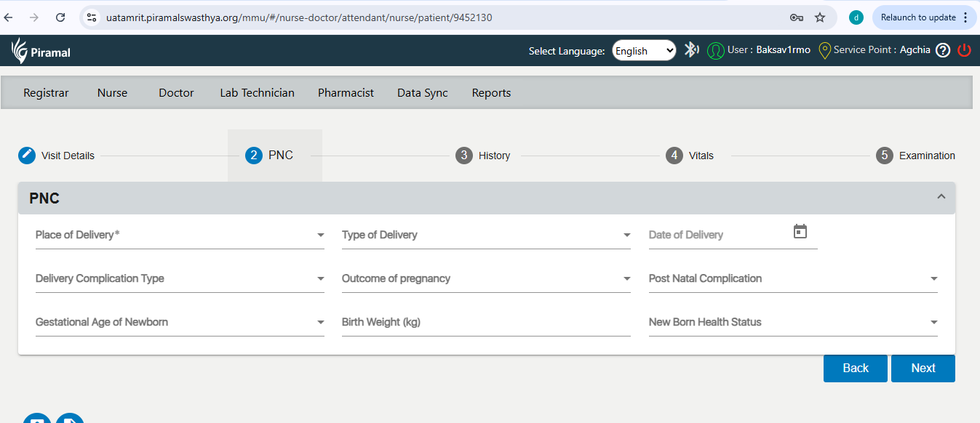
Task: Open the Date of Delivery calendar icon
Action: click(x=800, y=232)
